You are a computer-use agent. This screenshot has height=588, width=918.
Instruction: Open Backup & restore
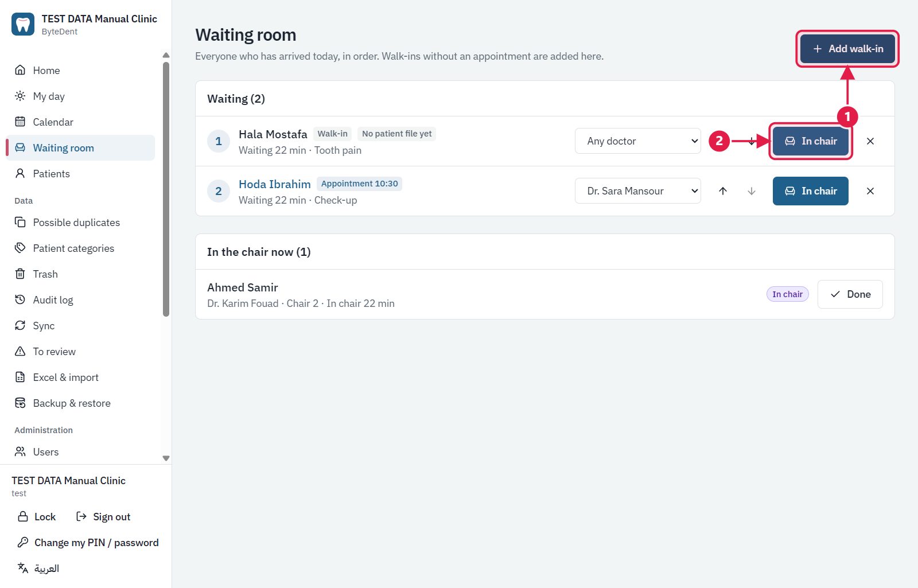(x=80, y=403)
